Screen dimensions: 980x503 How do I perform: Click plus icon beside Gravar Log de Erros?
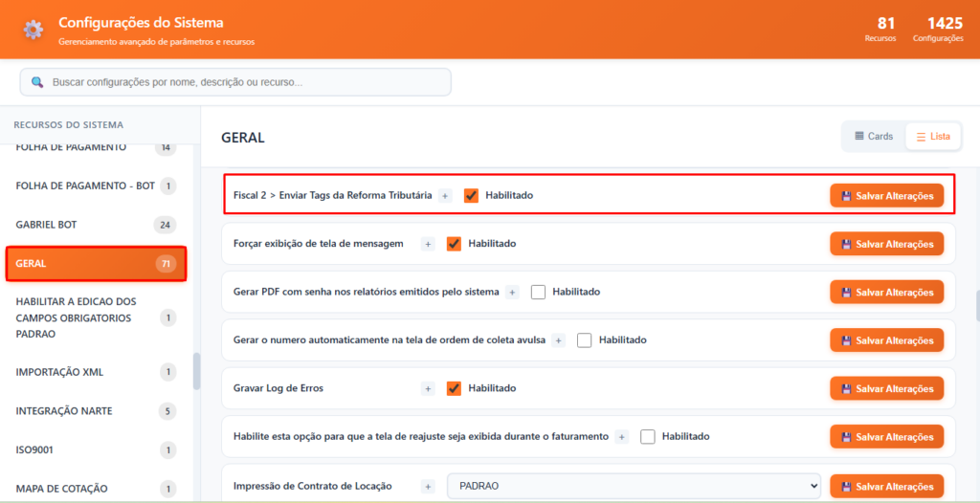(428, 388)
